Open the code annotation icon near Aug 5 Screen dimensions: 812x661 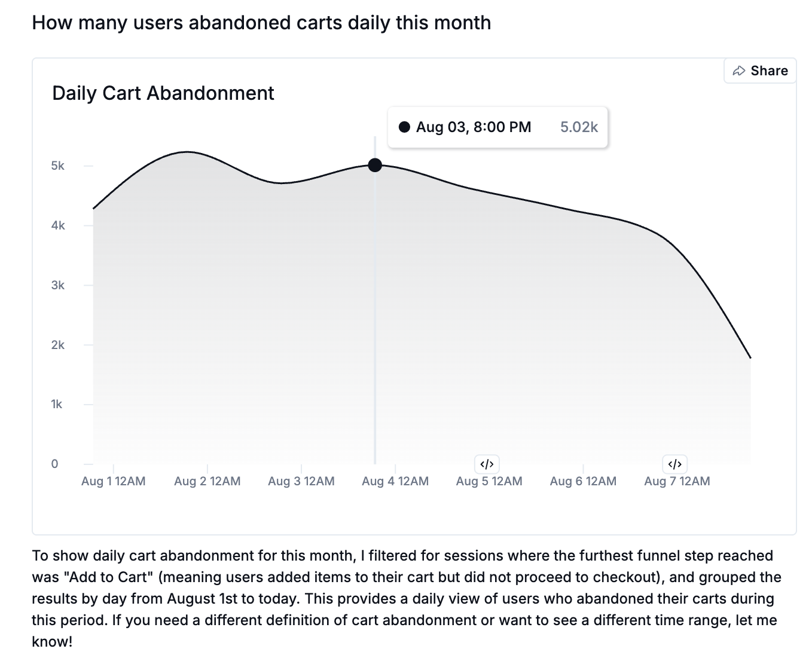click(487, 464)
